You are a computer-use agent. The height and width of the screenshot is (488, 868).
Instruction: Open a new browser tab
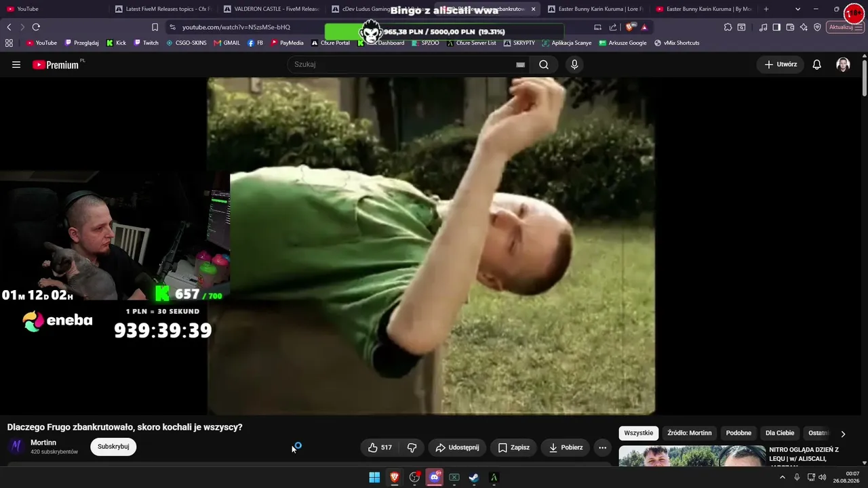click(766, 9)
